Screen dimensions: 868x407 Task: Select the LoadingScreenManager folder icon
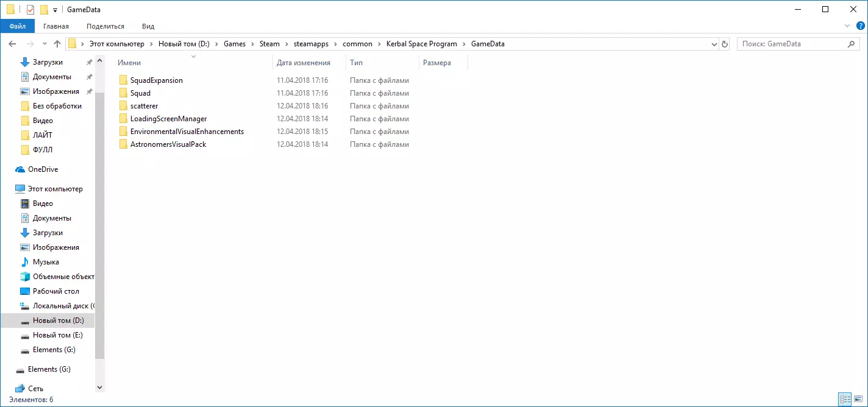pos(123,119)
